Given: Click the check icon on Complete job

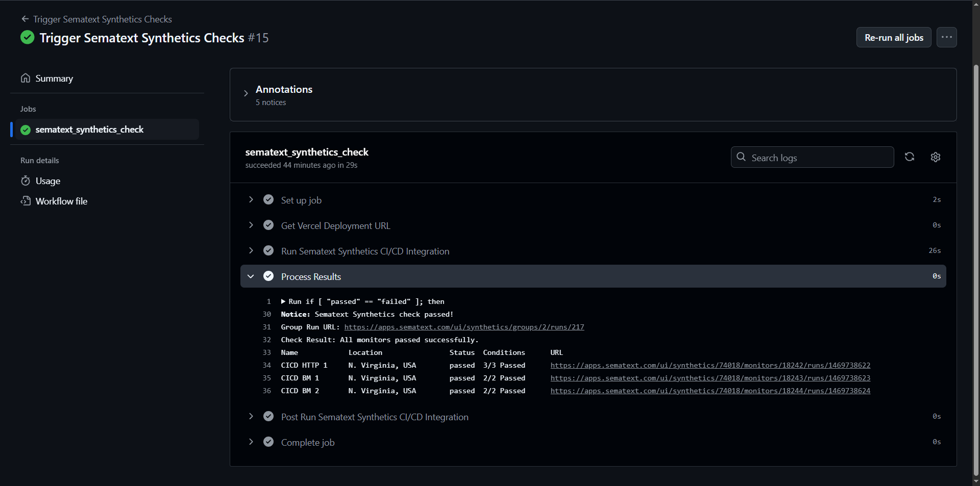Looking at the screenshot, I should (268, 442).
